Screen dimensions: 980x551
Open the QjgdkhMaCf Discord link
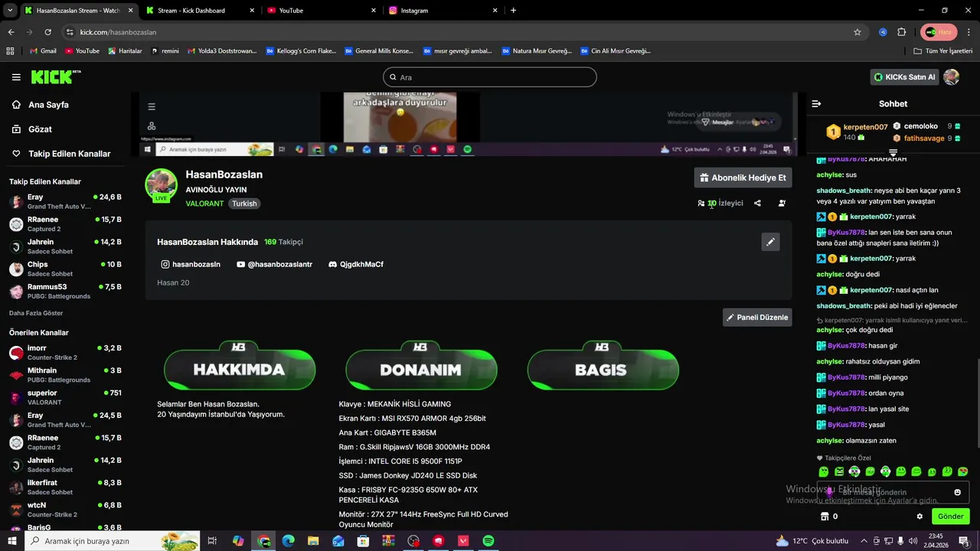[356, 264]
